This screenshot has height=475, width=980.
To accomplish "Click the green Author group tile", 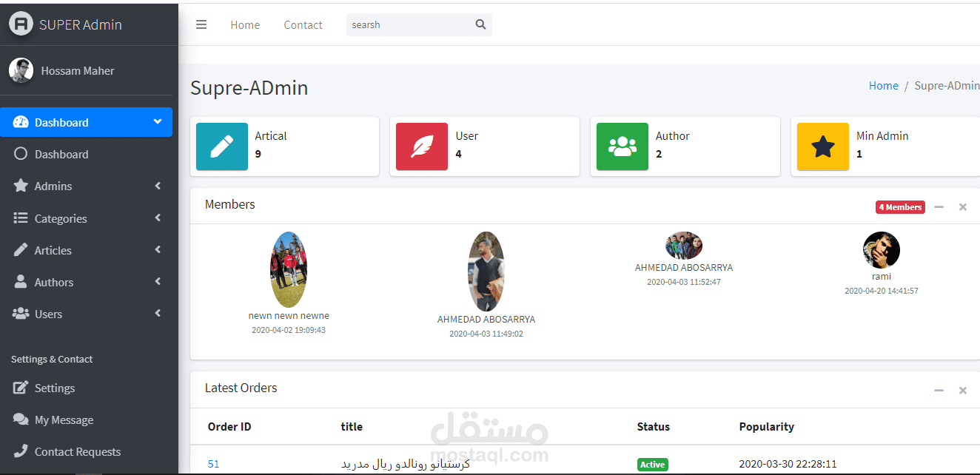I will 622,146.
